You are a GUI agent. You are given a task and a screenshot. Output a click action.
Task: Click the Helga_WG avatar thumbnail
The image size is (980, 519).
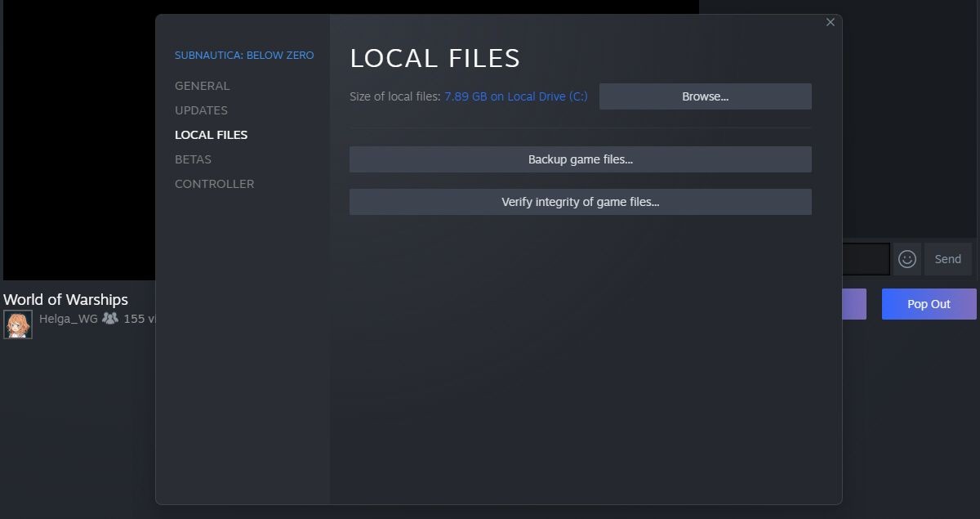click(x=18, y=324)
